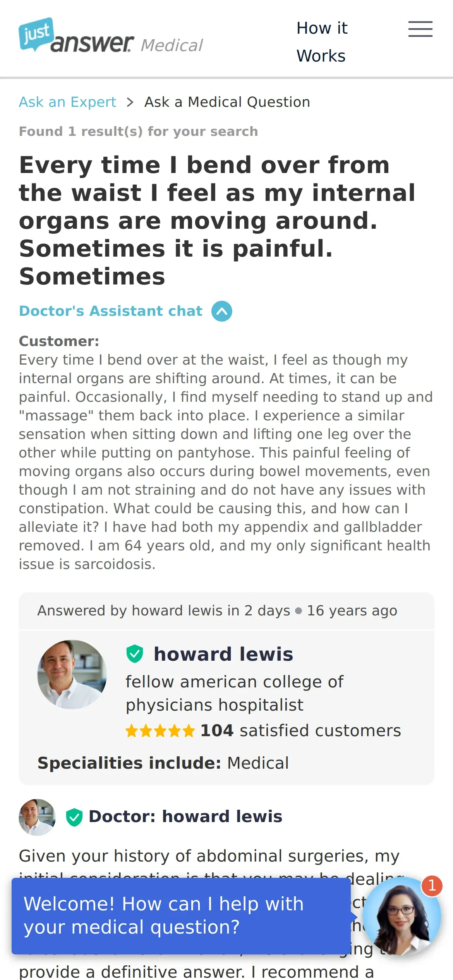Click the Welcome chat message bubble
The width and height of the screenshot is (453, 980).
[x=181, y=916]
